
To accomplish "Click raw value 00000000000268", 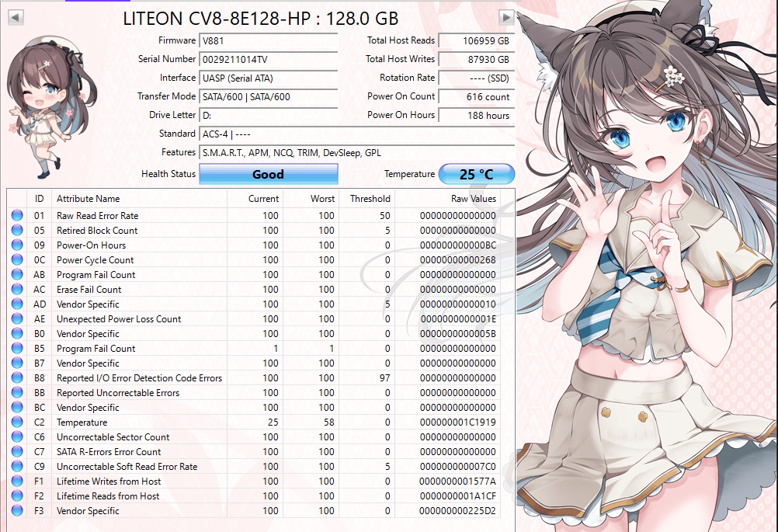I will (458, 260).
